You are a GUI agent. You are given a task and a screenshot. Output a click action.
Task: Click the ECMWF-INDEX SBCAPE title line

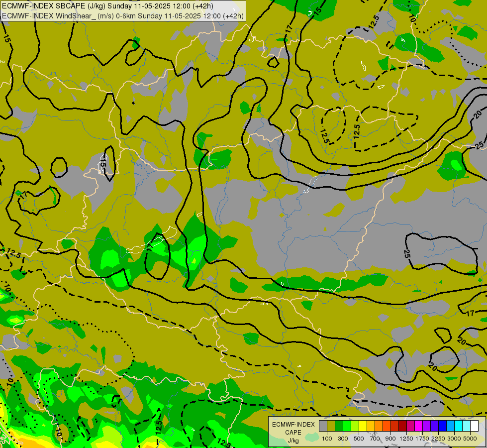pos(108,6)
